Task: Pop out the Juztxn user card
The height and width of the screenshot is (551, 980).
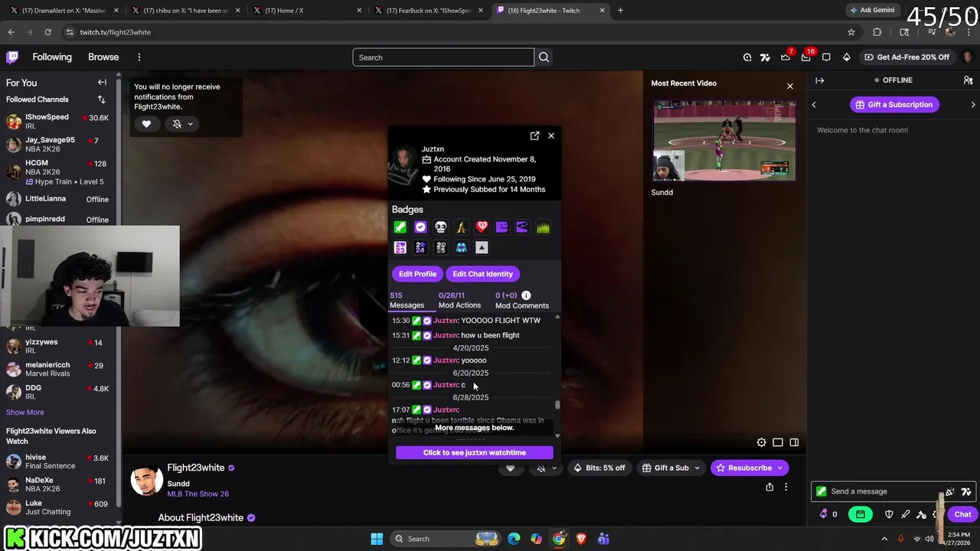Action: click(x=534, y=135)
